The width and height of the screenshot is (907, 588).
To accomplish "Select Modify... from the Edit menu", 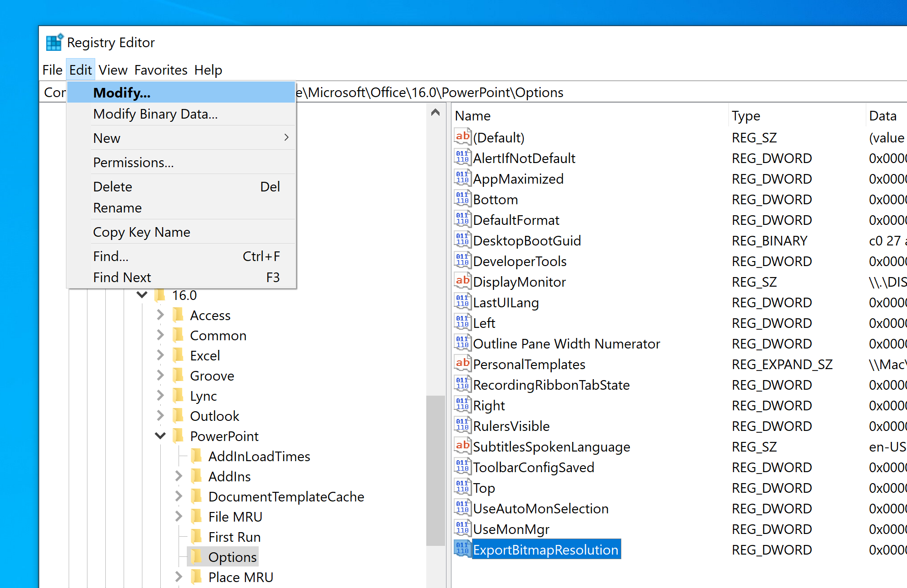I will [x=122, y=92].
